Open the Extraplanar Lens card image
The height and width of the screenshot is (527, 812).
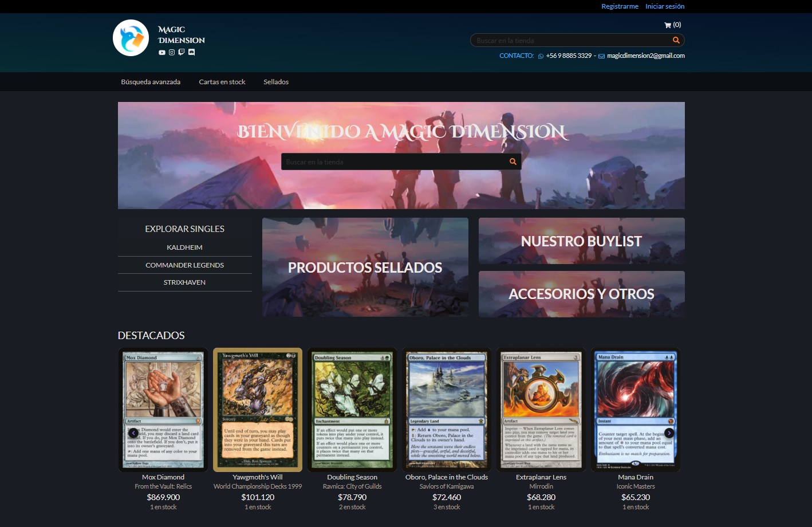(x=541, y=410)
